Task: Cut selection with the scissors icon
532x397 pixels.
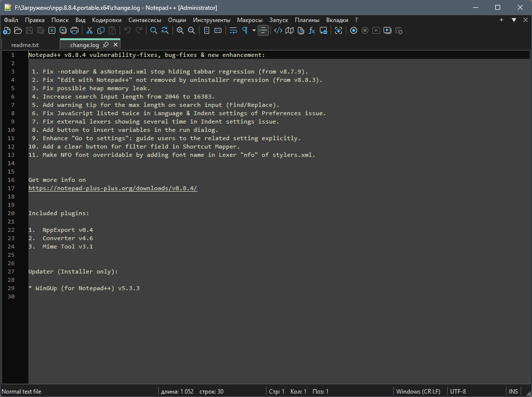Action: coord(90,30)
